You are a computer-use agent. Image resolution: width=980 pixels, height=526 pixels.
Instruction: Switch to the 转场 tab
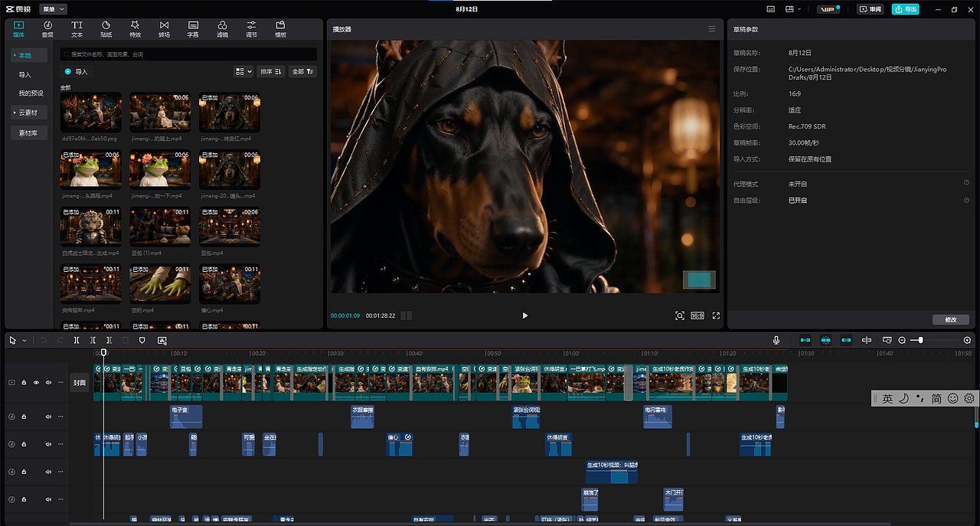coord(164,29)
